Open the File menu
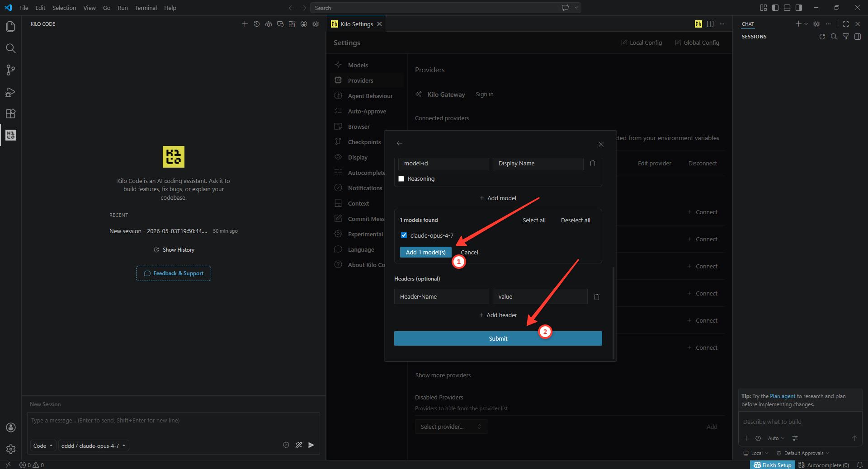Image resolution: width=868 pixels, height=469 pixels. tap(24, 8)
